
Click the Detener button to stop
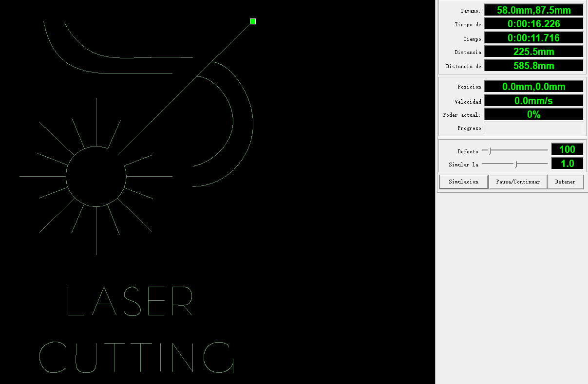(x=565, y=182)
